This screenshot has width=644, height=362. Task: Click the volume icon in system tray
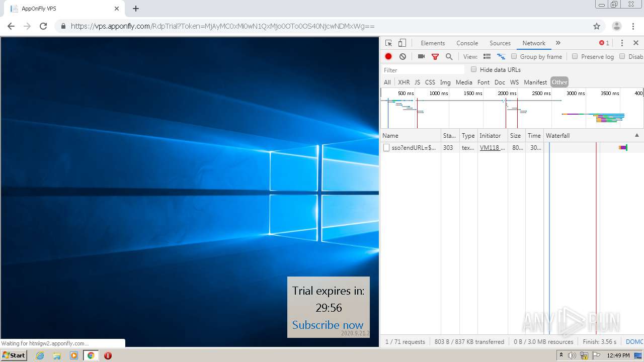(x=572, y=355)
